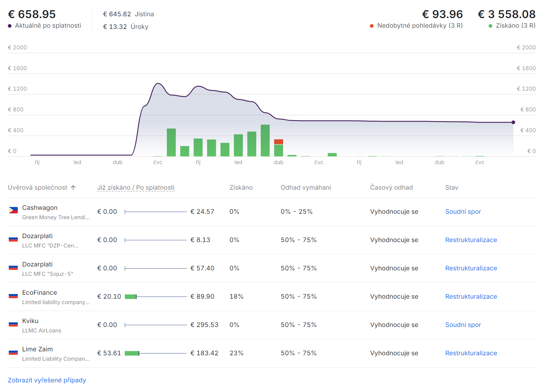Click the Odhad vymáhaní column header

point(306,188)
